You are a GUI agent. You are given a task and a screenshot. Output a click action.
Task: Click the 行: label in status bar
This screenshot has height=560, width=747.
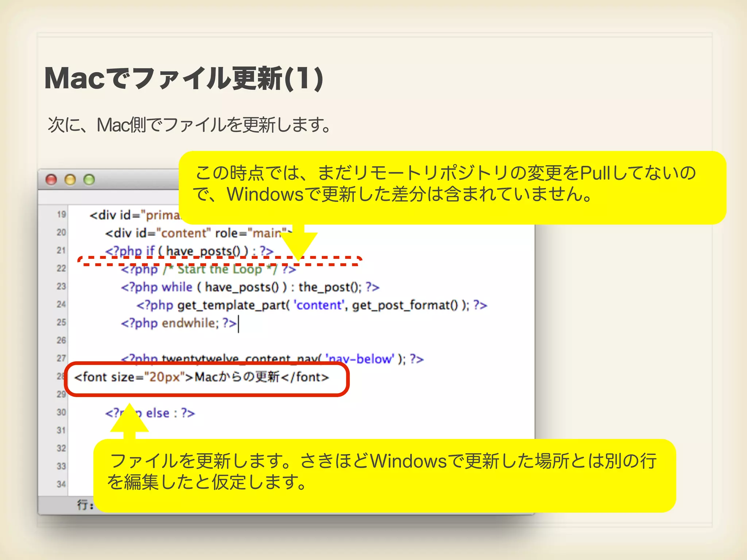(x=85, y=505)
